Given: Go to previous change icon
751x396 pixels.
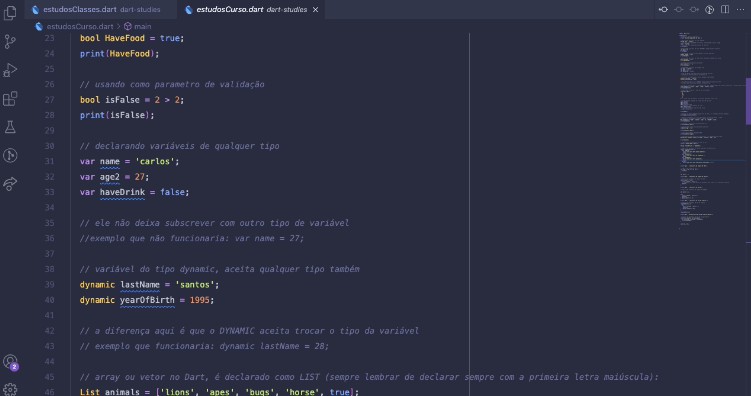Looking at the screenshot, I should 663,10.
